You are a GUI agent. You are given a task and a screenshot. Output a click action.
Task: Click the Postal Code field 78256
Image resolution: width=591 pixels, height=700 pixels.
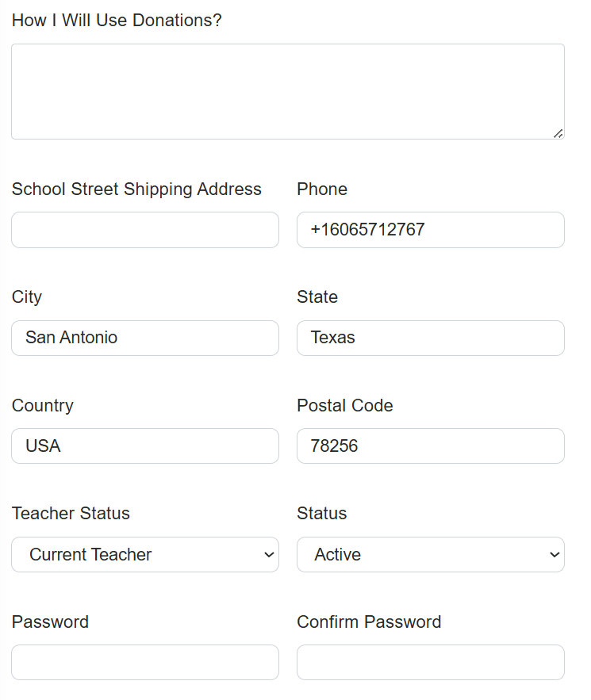point(430,446)
